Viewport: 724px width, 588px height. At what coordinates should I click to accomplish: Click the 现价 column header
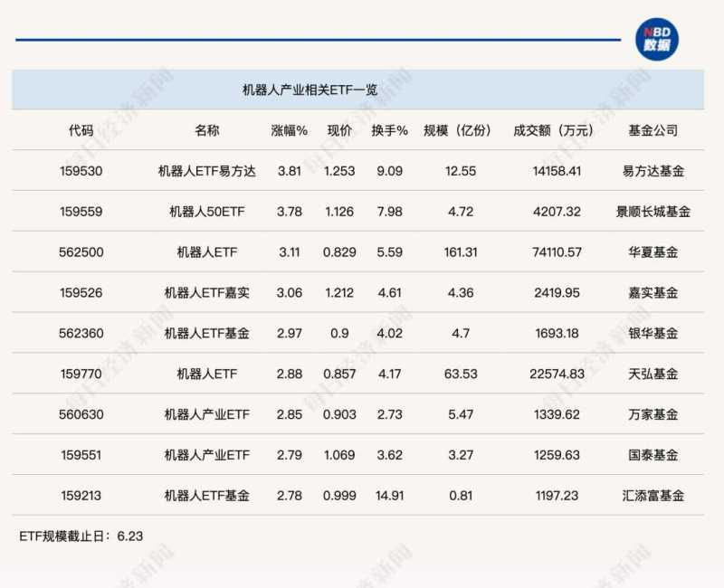point(339,130)
